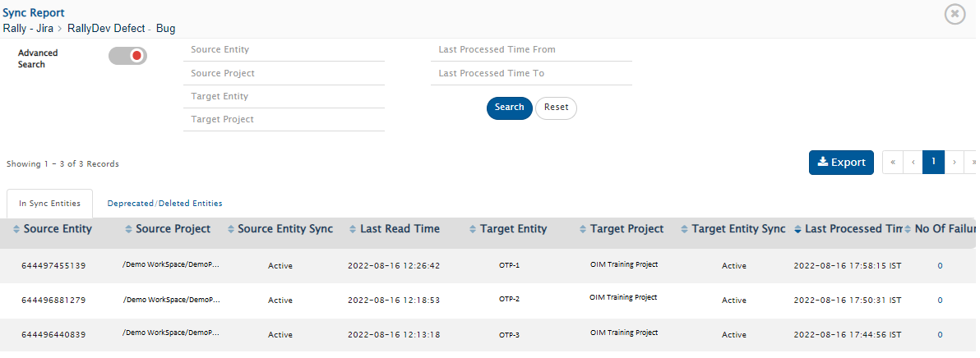Open failure count link for OTP-1 row

[940, 266]
